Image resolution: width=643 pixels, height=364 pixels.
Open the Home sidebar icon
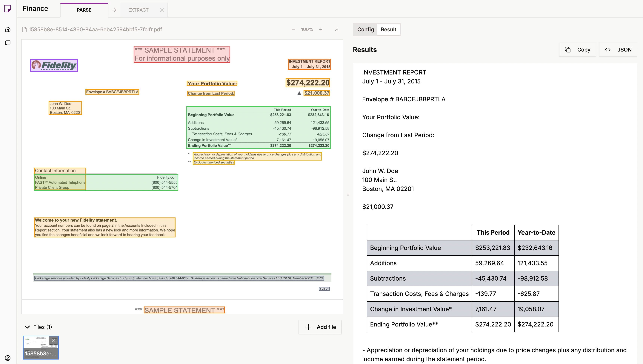click(x=8, y=29)
